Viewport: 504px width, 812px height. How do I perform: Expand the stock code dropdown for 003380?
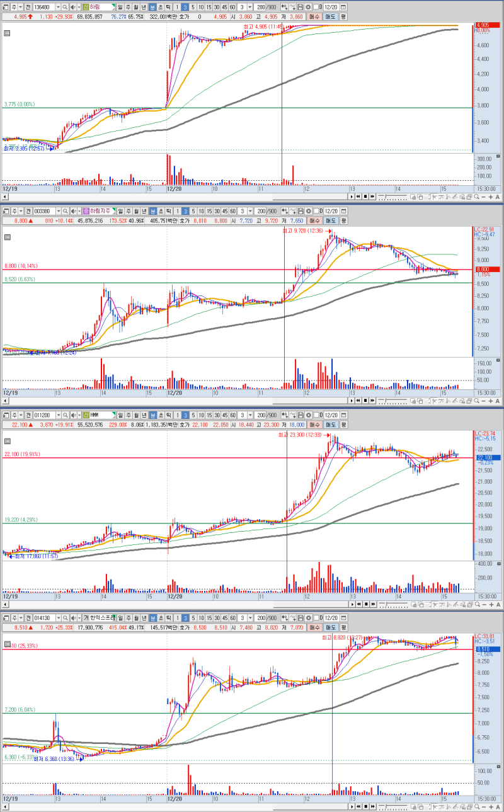point(57,211)
